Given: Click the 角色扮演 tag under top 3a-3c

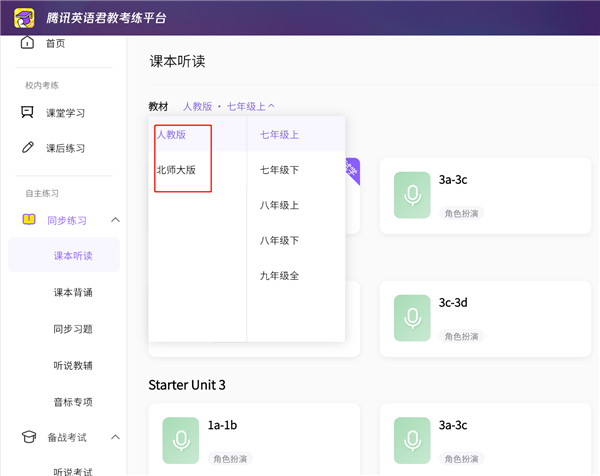Looking at the screenshot, I should pos(461,213).
